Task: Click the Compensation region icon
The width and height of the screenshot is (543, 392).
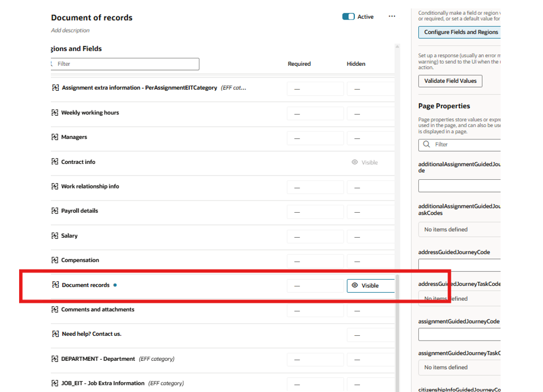Action: point(55,260)
